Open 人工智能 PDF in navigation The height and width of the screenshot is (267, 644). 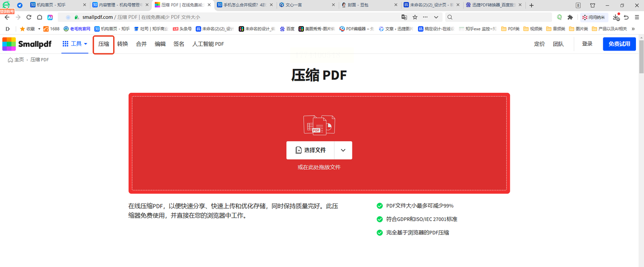point(208,44)
